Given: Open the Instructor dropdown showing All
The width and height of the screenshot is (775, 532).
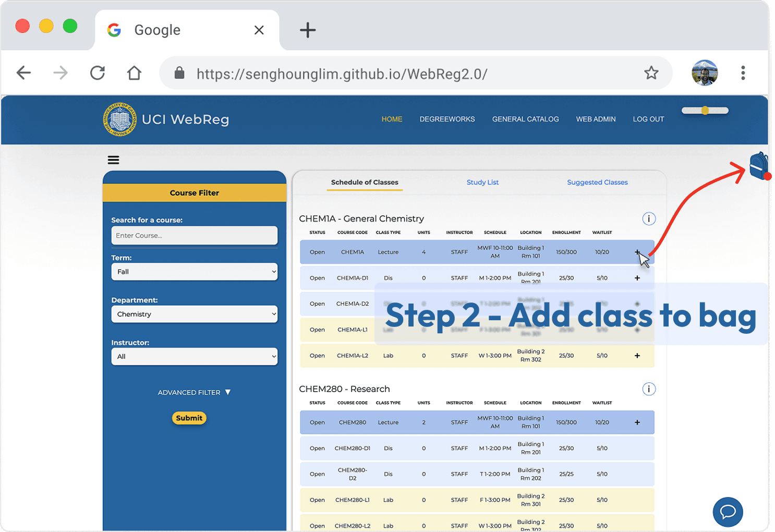Looking at the screenshot, I should click(195, 357).
